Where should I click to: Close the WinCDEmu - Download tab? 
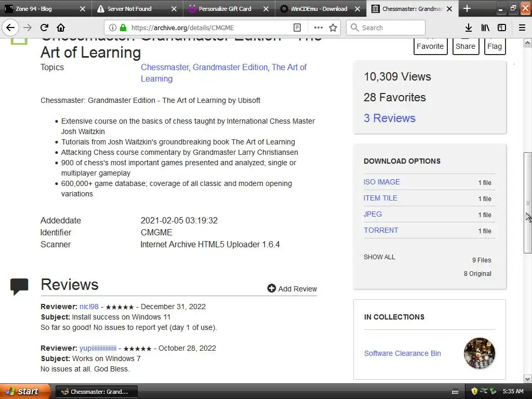tap(357, 9)
